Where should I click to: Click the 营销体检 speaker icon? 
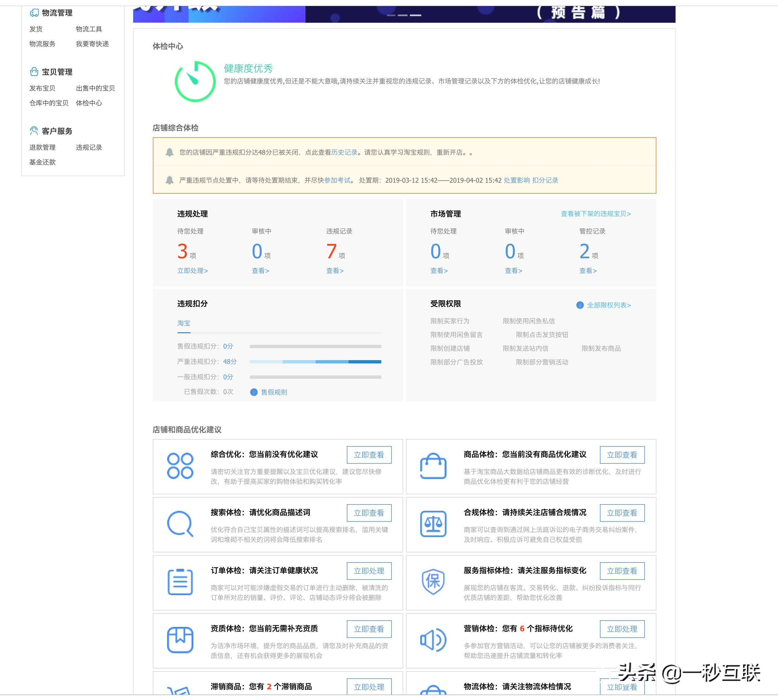coord(433,640)
